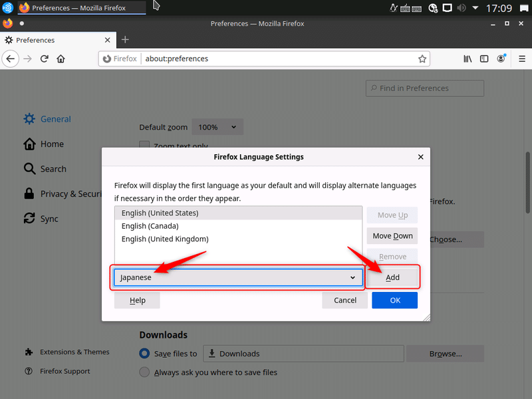Click the network tray icon
Image resolution: width=532 pixels, height=399 pixels.
[x=433, y=8]
